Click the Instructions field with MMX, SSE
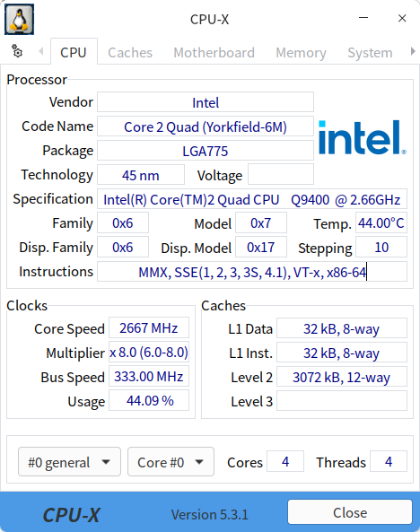This screenshot has height=532, width=420. click(x=252, y=272)
